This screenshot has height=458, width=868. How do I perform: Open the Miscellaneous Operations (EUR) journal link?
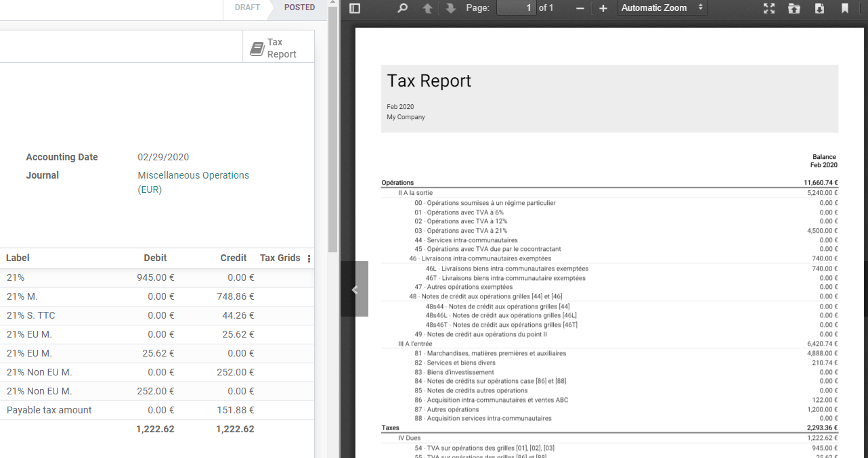pos(193,175)
